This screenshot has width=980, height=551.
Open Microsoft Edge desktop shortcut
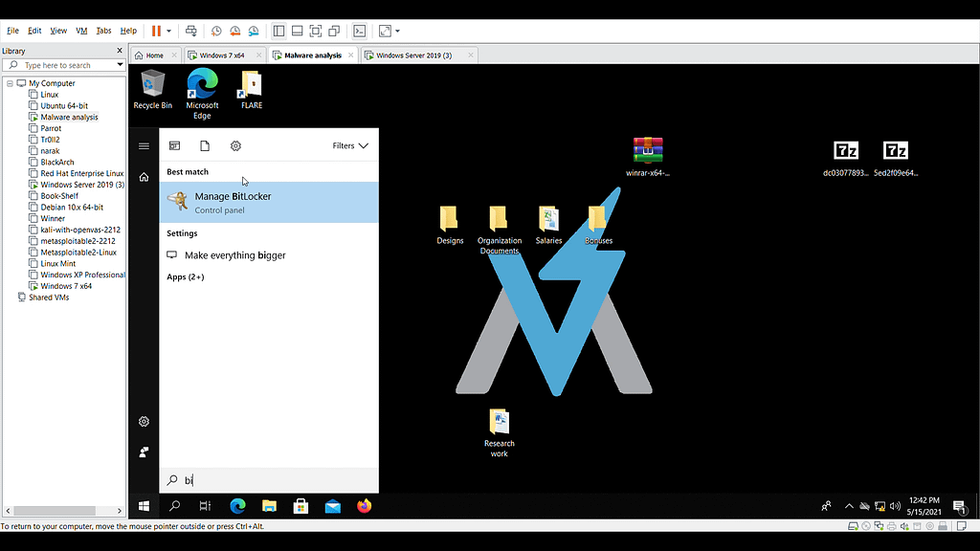(x=202, y=94)
